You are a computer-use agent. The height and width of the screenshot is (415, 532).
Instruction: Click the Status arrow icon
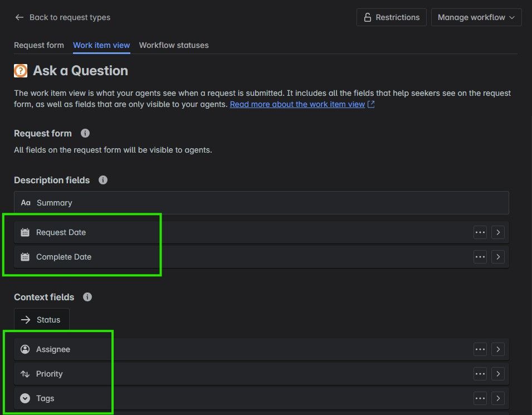pyautogui.click(x=26, y=320)
